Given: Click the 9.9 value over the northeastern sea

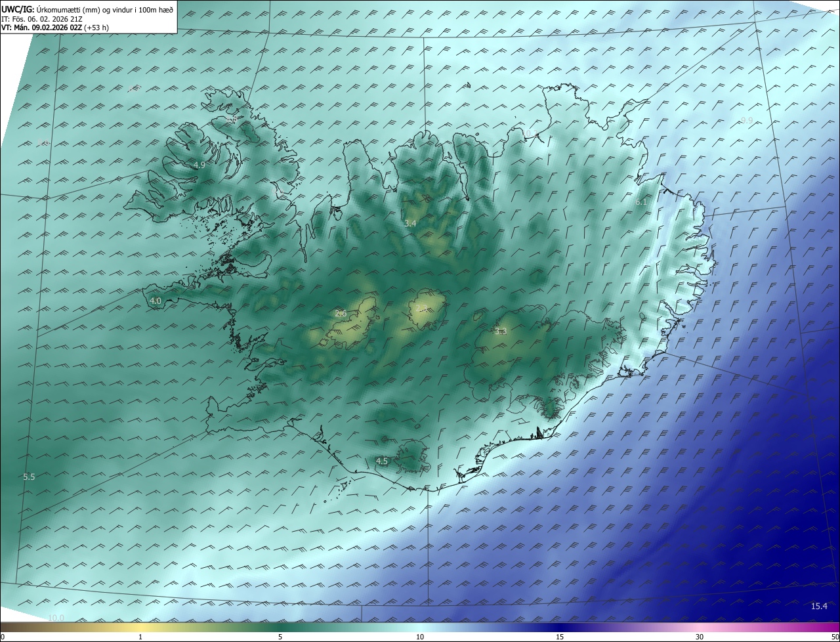Looking at the screenshot, I should [x=747, y=120].
